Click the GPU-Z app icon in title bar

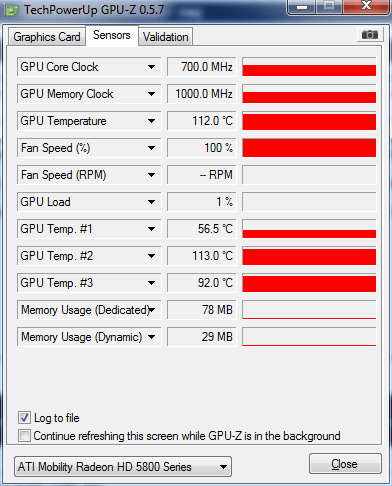11,11
